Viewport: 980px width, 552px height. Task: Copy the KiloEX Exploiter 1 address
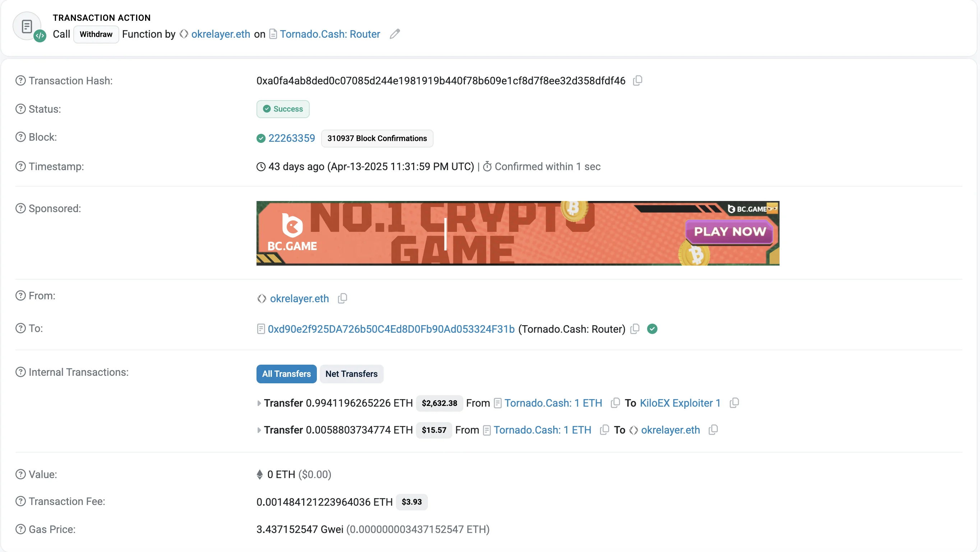point(734,403)
